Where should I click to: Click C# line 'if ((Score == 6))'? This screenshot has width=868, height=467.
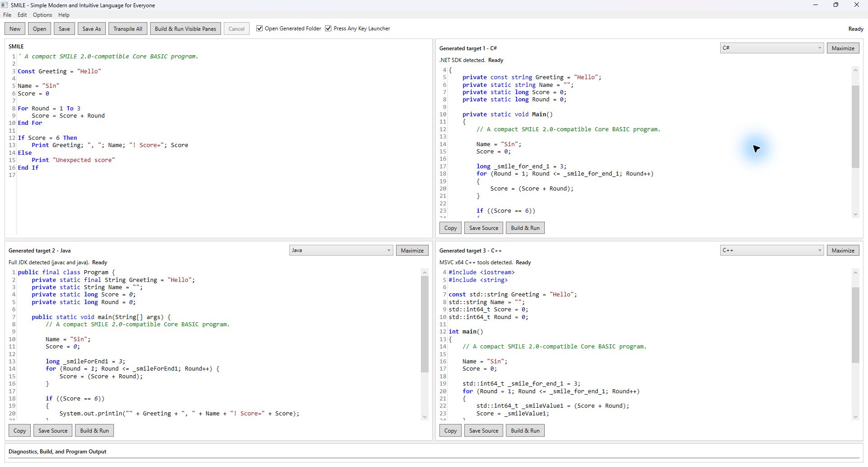506,211
